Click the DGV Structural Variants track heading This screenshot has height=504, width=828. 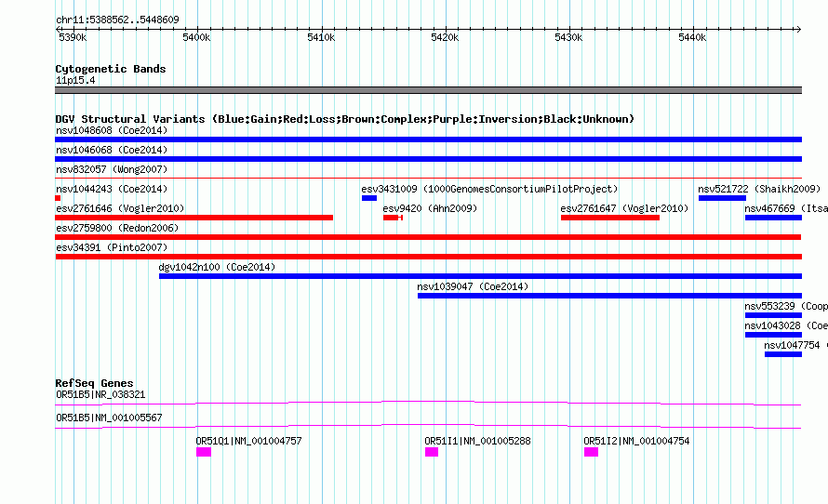345,119
